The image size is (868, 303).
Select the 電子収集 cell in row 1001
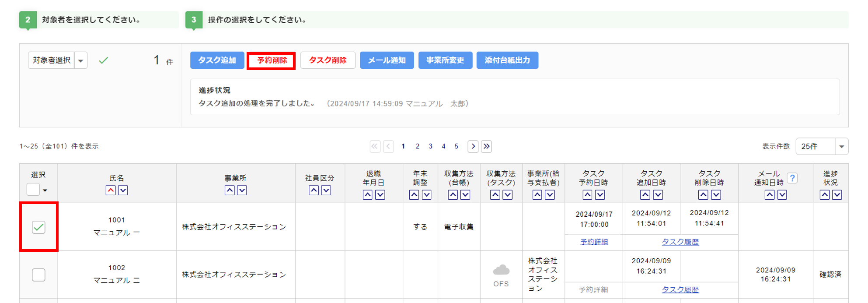point(459,227)
